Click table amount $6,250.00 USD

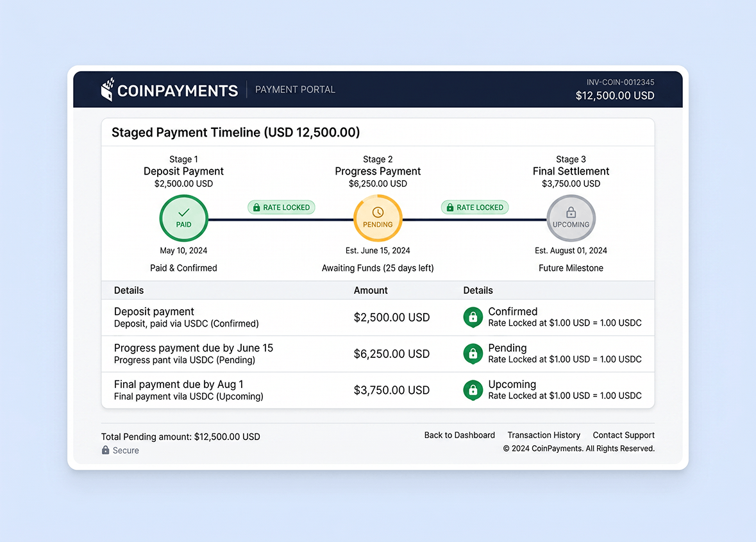point(392,354)
